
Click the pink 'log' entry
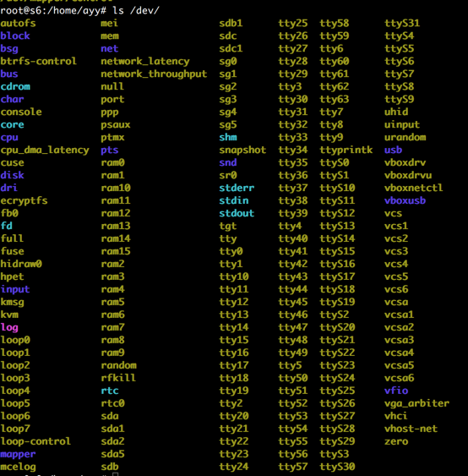point(9,327)
